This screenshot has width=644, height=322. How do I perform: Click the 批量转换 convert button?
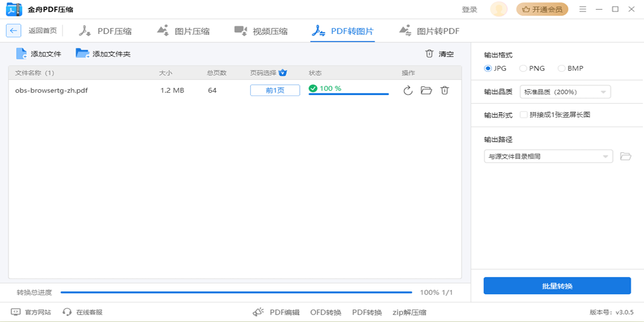point(558,286)
